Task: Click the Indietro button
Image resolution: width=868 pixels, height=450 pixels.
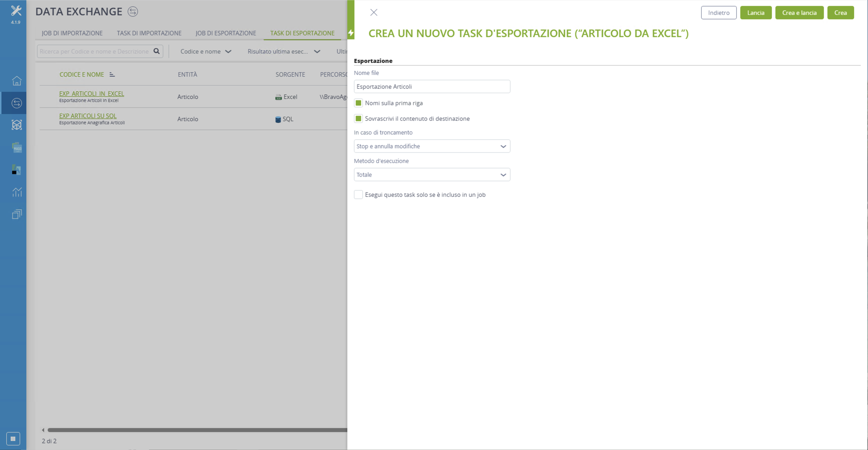Action: point(719,13)
